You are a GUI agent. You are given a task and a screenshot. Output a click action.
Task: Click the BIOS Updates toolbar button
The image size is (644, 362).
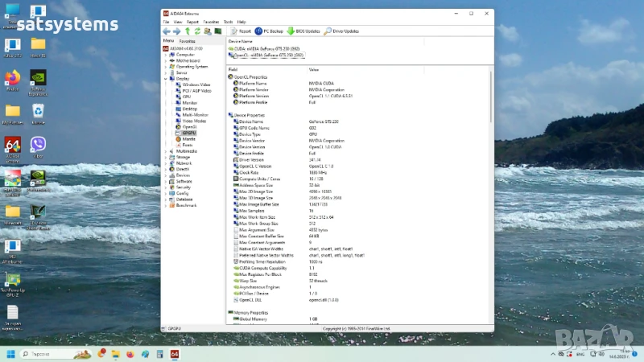click(303, 31)
